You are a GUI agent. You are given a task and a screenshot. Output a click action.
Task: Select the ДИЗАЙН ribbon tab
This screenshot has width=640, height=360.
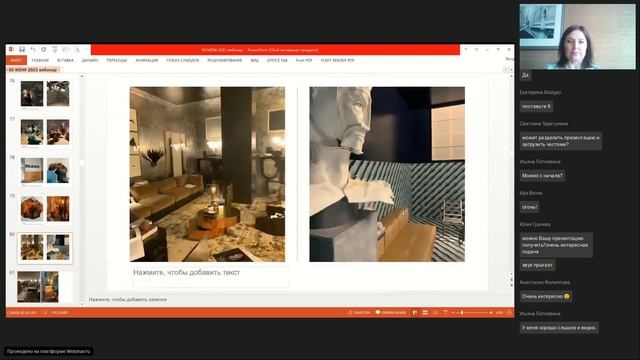pyautogui.click(x=90, y=60)
